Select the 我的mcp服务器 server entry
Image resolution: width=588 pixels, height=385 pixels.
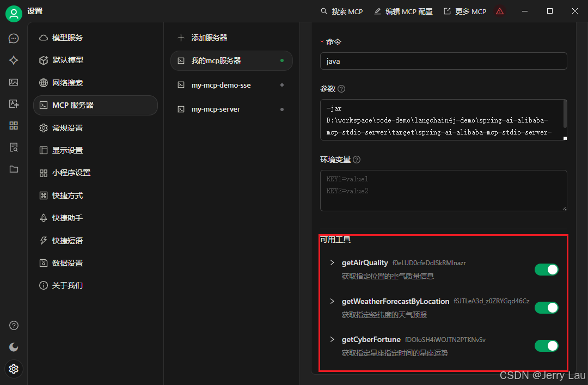231,60
